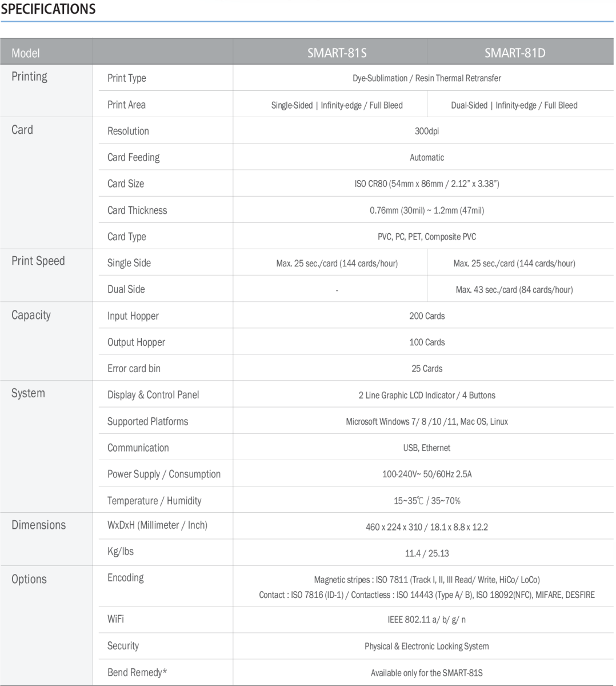Click the "Dual Side" row label

(126, 289)
